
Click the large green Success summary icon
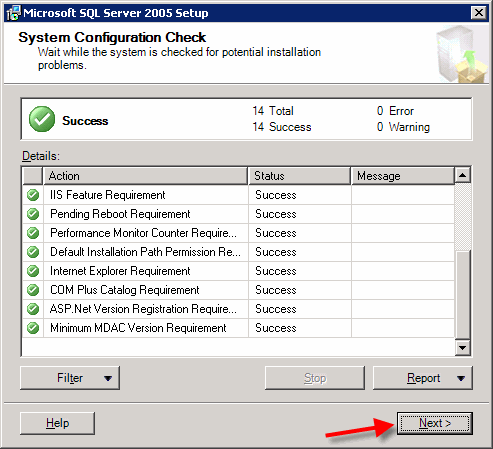(x=42, y=119)
